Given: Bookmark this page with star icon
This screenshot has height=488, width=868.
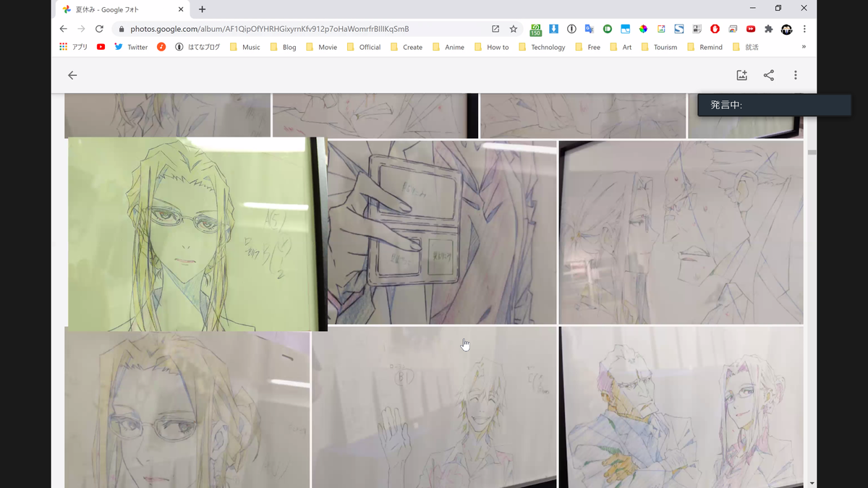Looking at the screenshot, I should coord(514,29).
